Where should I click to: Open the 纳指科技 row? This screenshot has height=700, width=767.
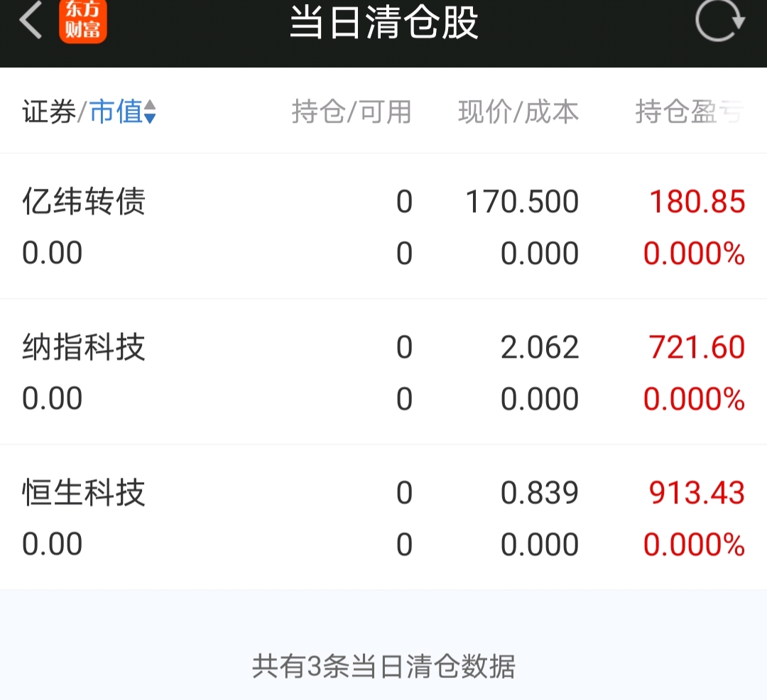pyautogui.click(x=383, y=372)
